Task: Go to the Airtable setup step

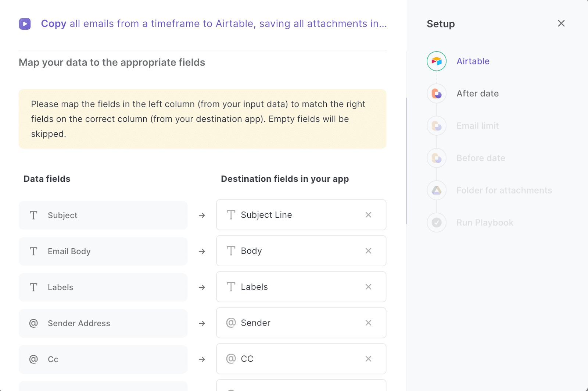Action: (x=473, y=61)
